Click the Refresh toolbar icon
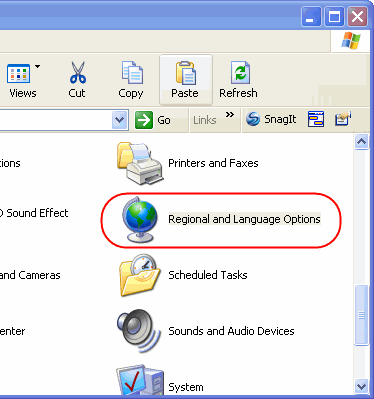Screen dimensions: 374x399 tap(240, 72)
